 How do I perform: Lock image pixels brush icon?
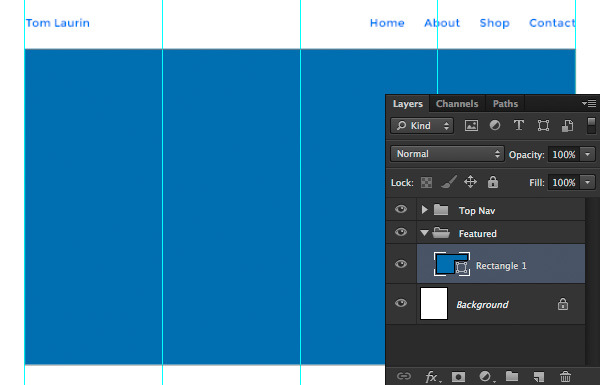pyautogui.click(x=448, y=182)
